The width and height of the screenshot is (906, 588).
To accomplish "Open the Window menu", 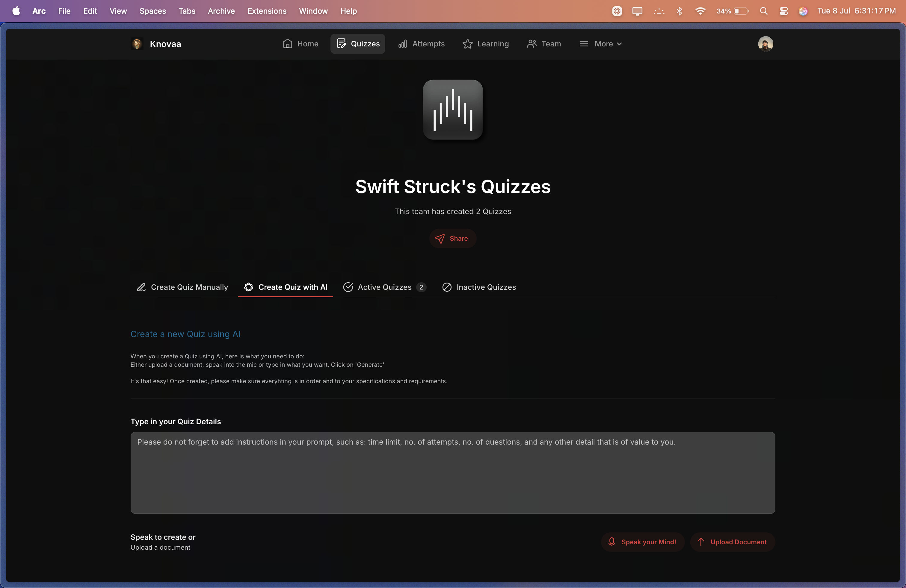I will point(313,11).
